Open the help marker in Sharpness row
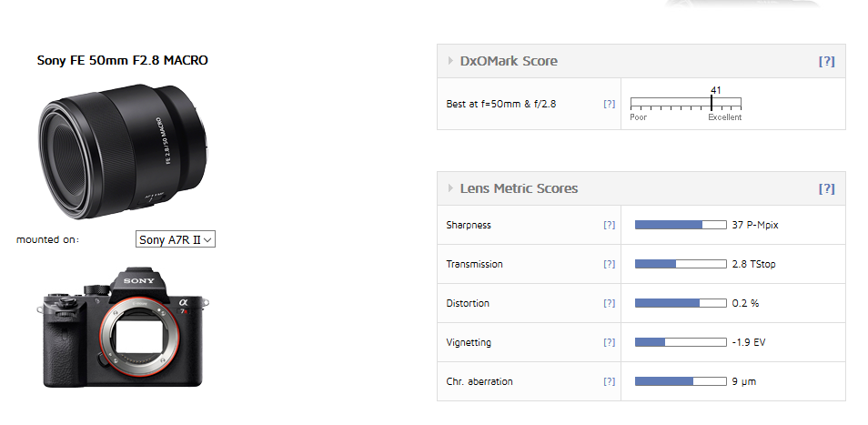The image size is (868, 425). pos(610,225)
